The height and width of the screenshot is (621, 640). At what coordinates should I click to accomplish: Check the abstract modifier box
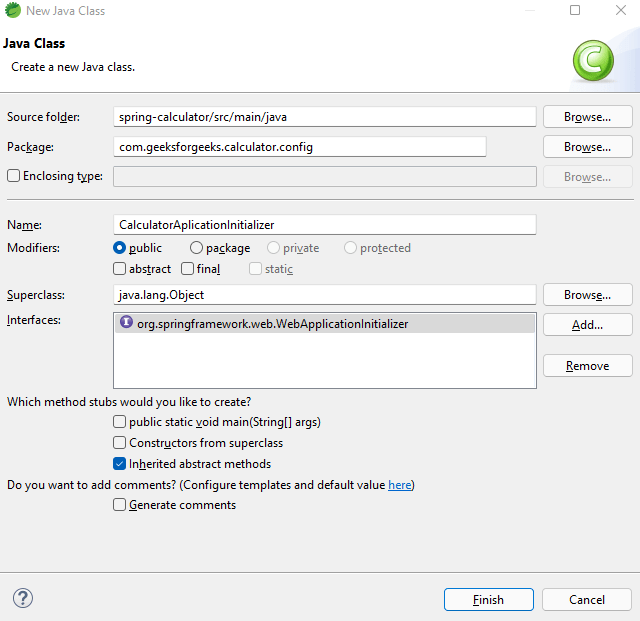pos(120,269)
